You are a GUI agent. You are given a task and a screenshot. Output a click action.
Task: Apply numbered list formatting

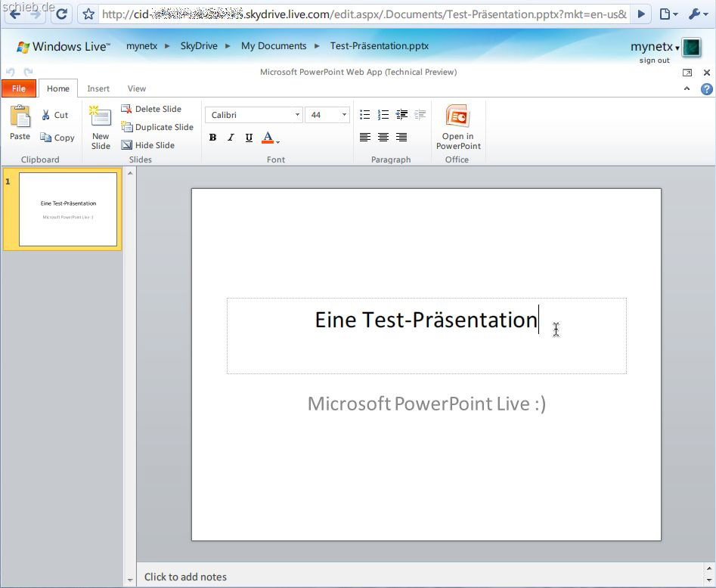383,115
